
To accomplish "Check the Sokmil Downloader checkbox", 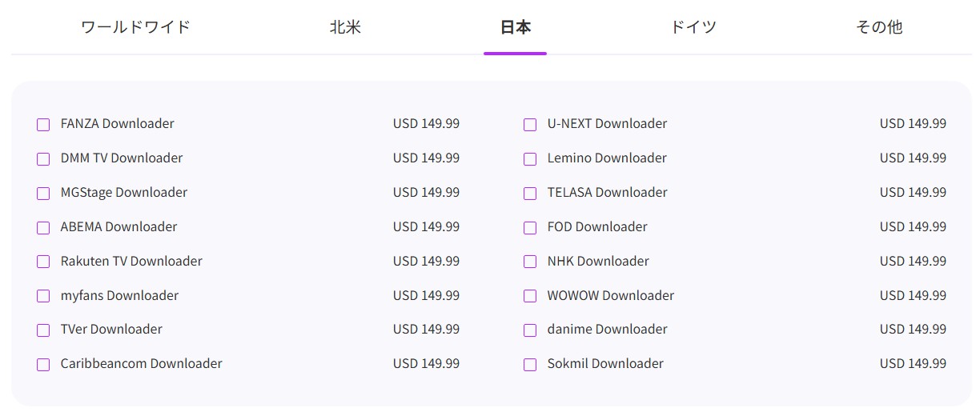I will (x=530, y=365).
